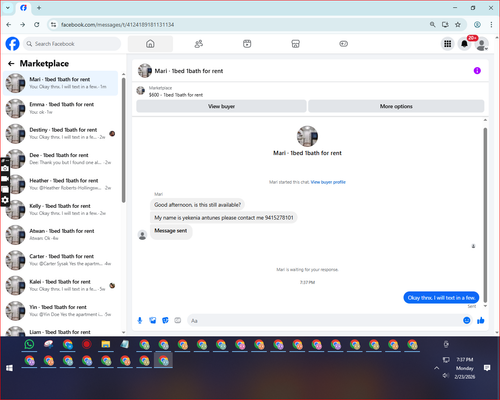The width and height of the screenshot is (500, 400).
Task: Click the More options button
Action: (396, 106)
